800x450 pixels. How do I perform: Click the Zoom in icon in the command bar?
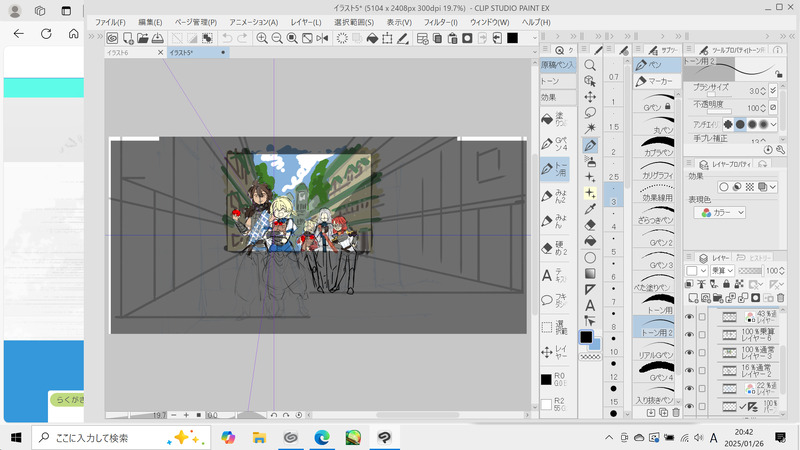click(261, 38)
